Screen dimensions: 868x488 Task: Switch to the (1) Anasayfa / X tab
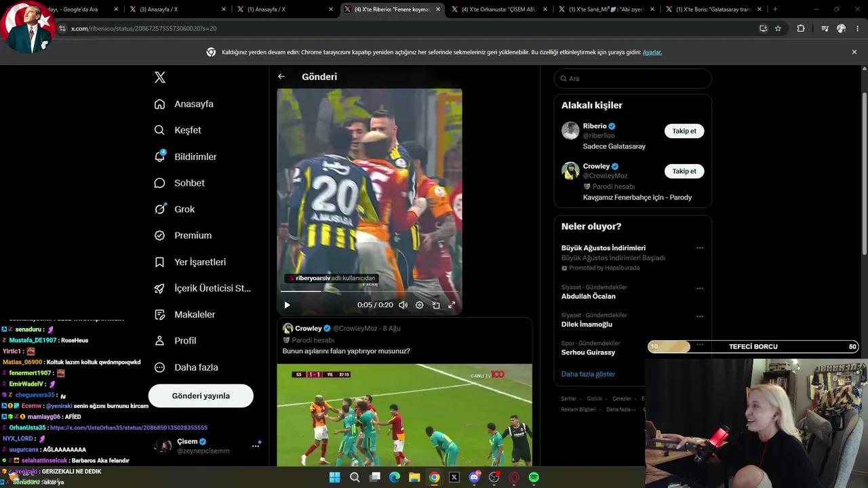pos(284,9)
